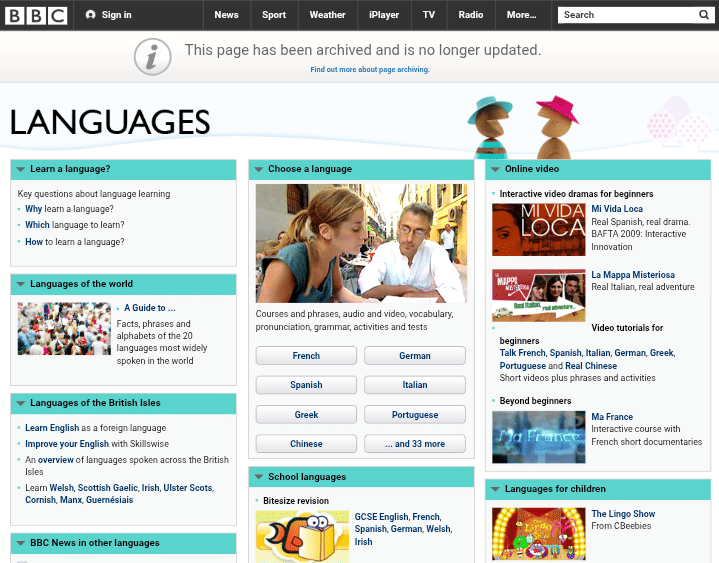Open the Manx language link

(71, 500)
